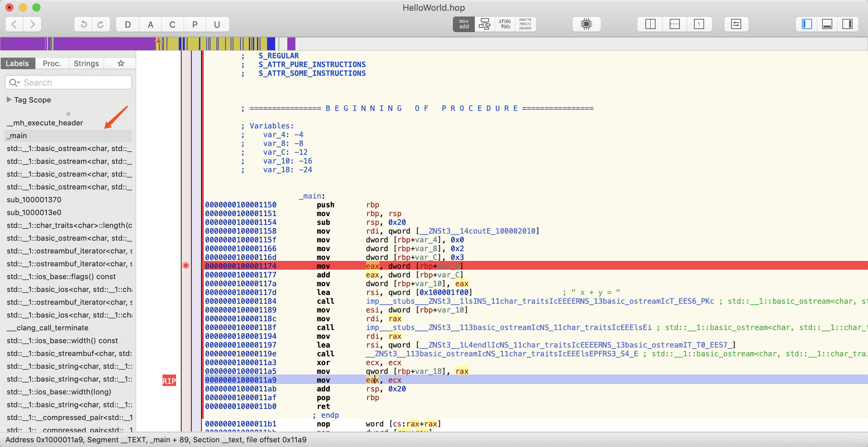Screen dimensions: 868x447
Task: Open the search options dropdown
Action: point(15,83)
